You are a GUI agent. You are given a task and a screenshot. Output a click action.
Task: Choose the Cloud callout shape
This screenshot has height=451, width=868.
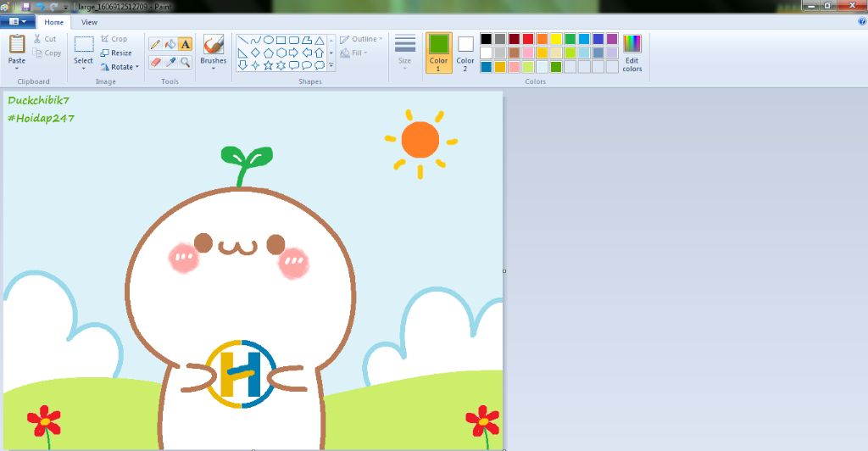pyautogui.click(x=319, y=65)
